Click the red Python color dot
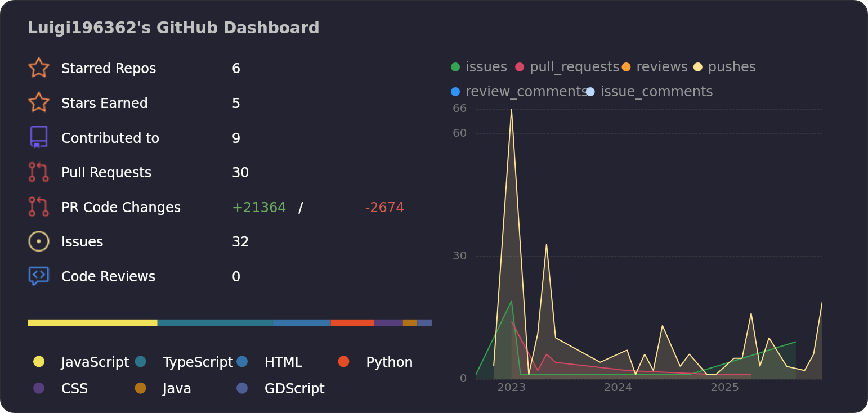868x413 pixels. tap(344, 362)
